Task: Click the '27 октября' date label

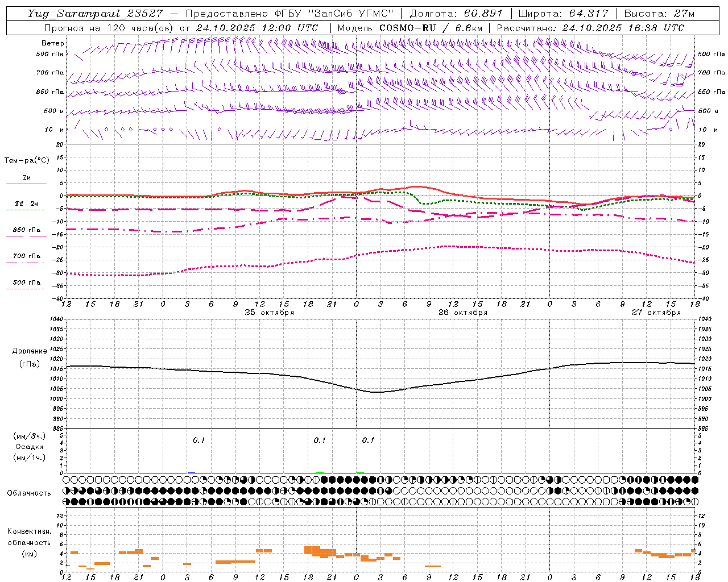Action: point(656,312)
